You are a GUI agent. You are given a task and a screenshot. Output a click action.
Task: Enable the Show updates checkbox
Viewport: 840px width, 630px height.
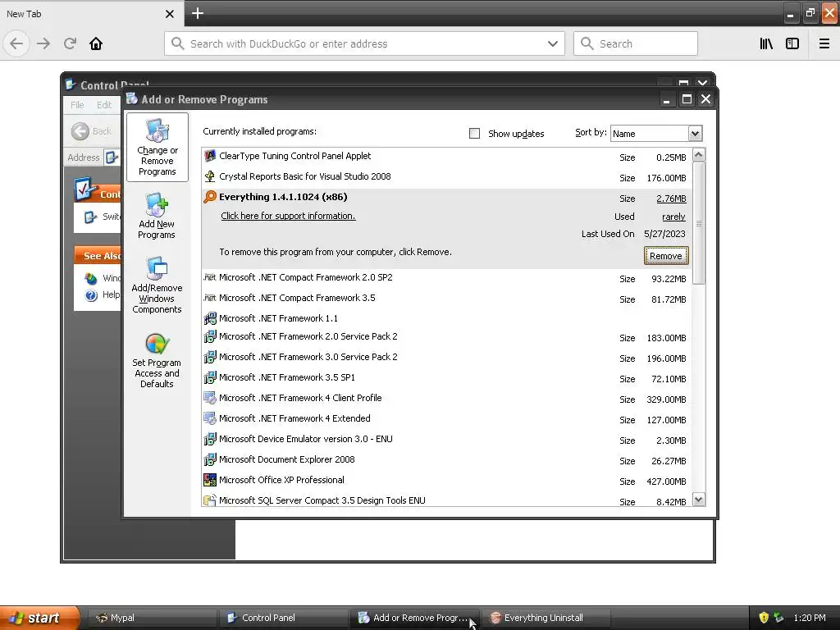tap(475, 134)
